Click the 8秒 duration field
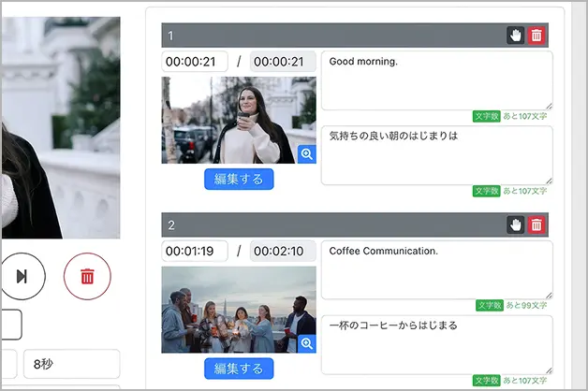The height and width of the screenshot is (391, 588). pos(71,364)
